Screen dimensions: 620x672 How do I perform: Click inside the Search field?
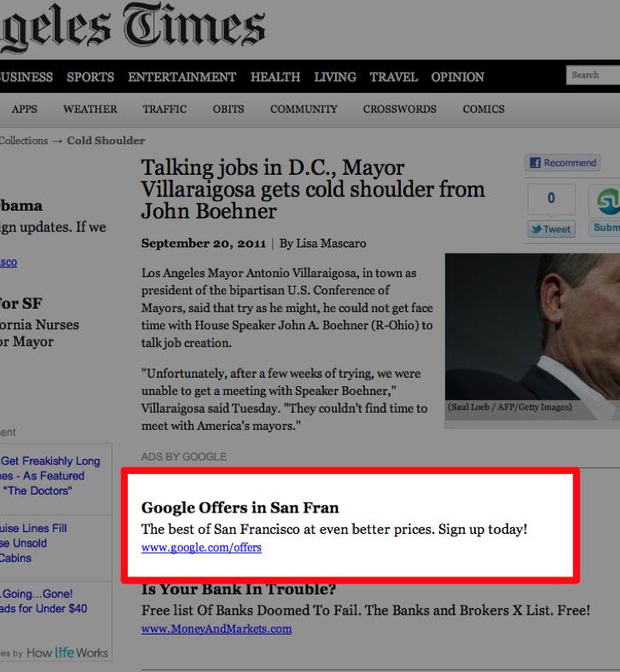(x=594, y=75)
